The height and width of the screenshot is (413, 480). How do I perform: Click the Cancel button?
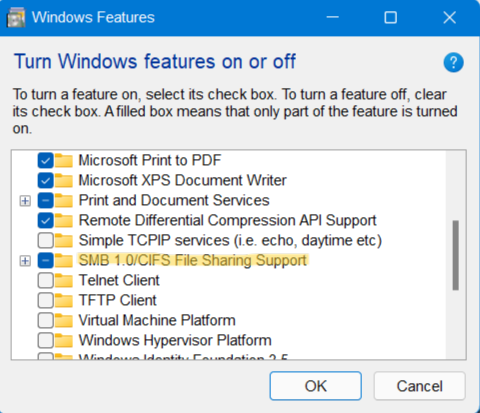419,386
